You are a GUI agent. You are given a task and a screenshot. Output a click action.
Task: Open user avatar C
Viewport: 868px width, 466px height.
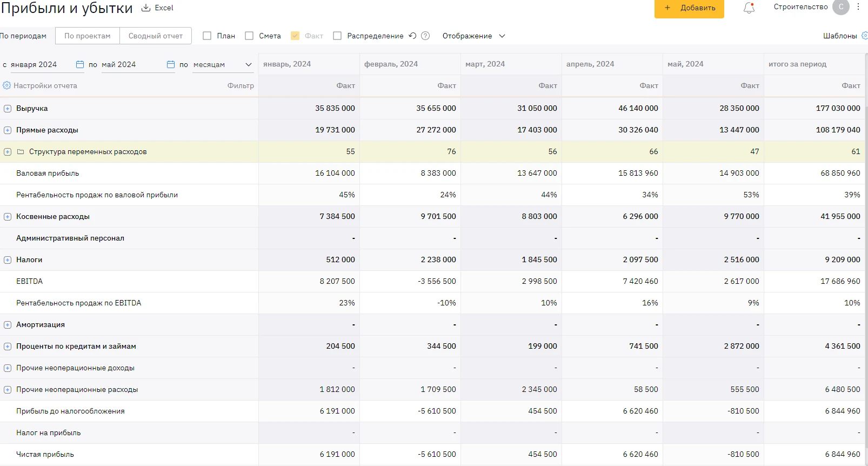(841, 7)
